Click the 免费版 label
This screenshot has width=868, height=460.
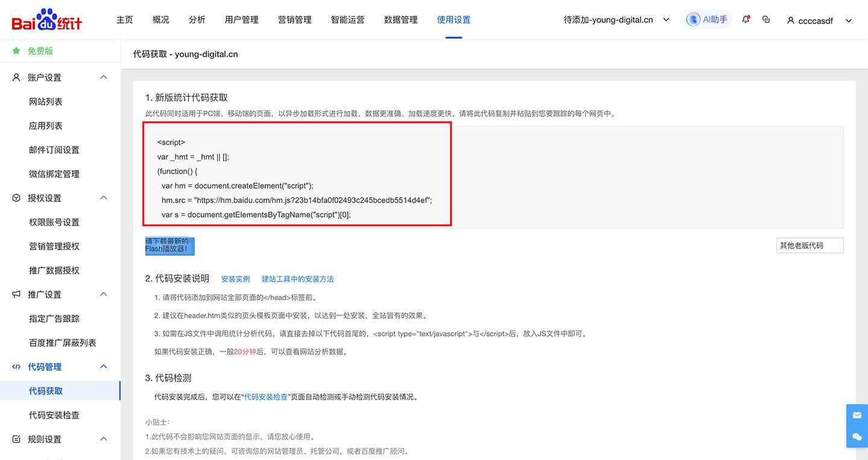pos(40,51)
